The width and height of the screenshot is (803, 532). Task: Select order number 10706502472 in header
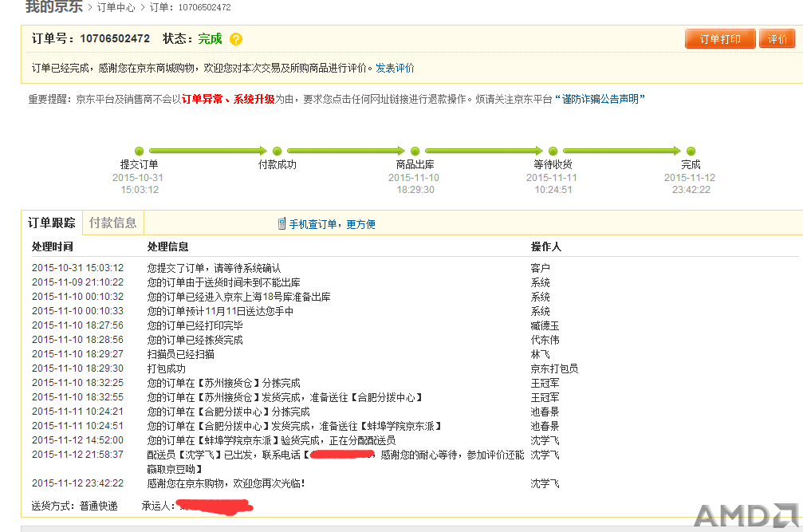(115, 39)
